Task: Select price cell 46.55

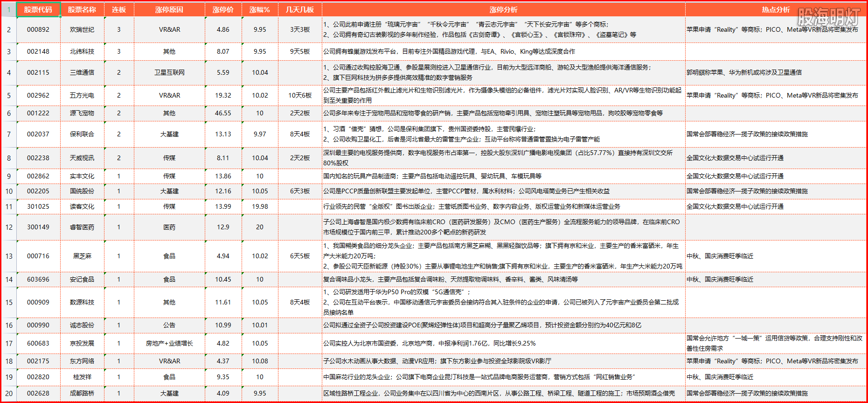Action: (223, 113)
